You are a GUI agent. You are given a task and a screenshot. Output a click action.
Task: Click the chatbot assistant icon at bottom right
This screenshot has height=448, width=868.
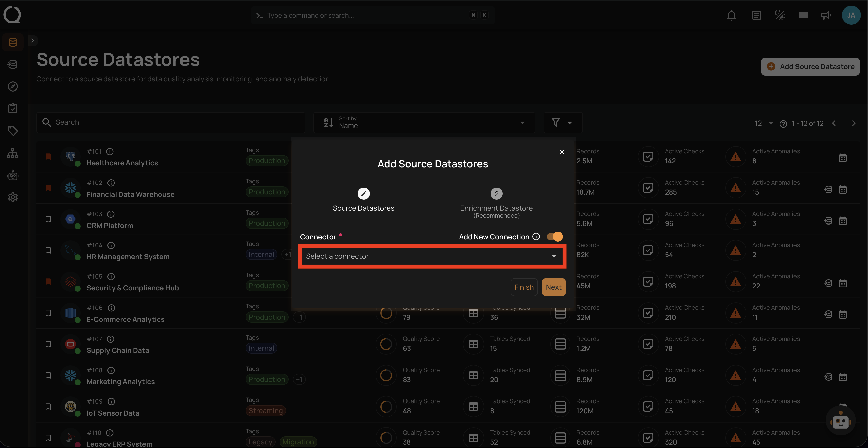click(840, 421)
